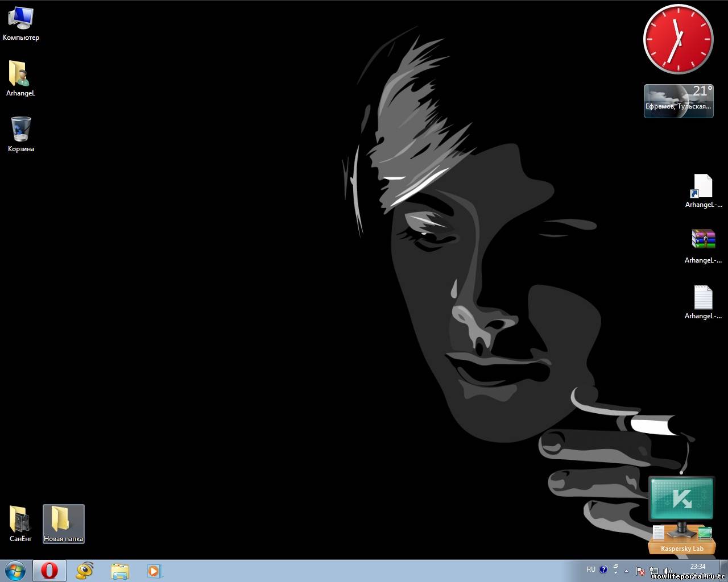Select the ArhangeL WinRAR archive icon

pos(704,247)
